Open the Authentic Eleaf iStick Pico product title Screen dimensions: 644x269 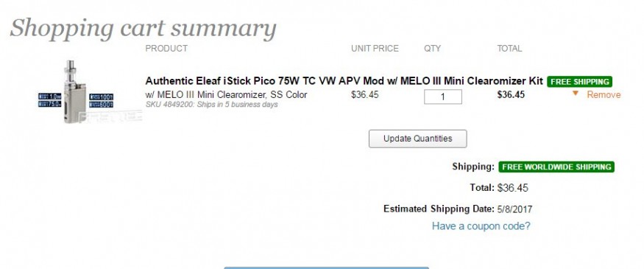pos(344,80)
